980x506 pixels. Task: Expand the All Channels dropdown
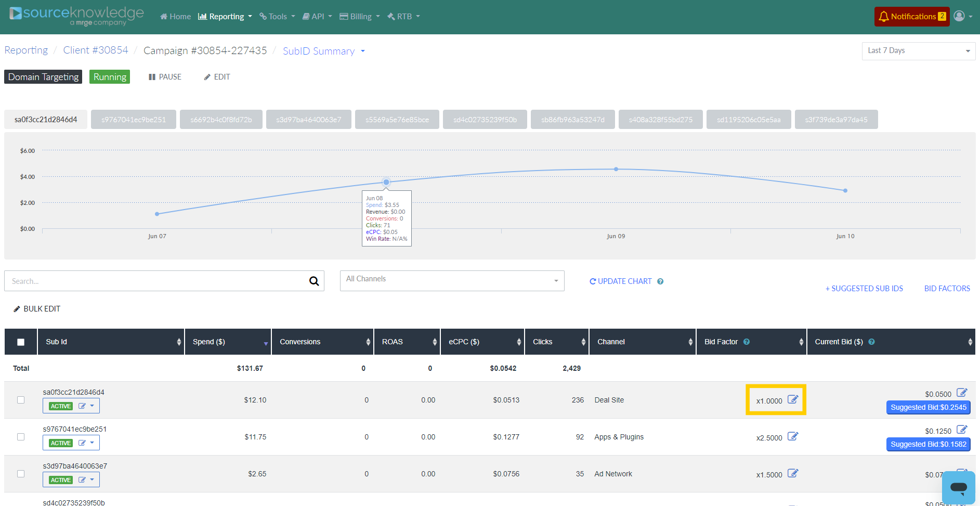click(x=452, y=281)
